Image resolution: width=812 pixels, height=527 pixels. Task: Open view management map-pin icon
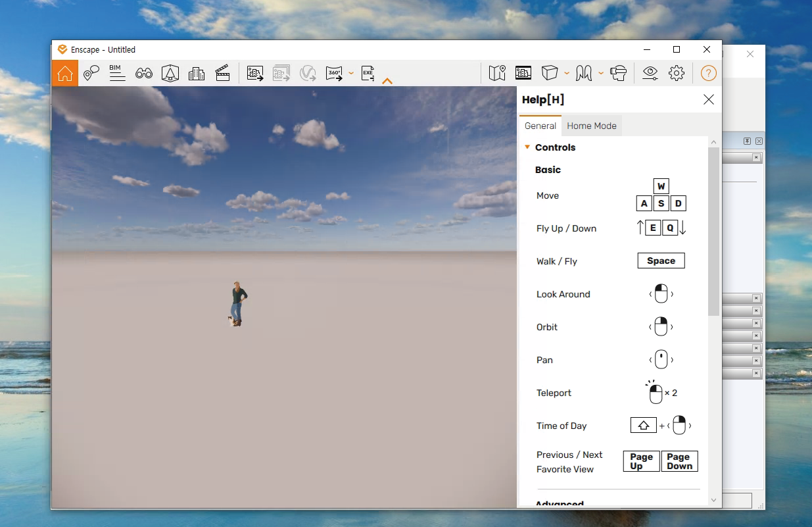(91, 73)
